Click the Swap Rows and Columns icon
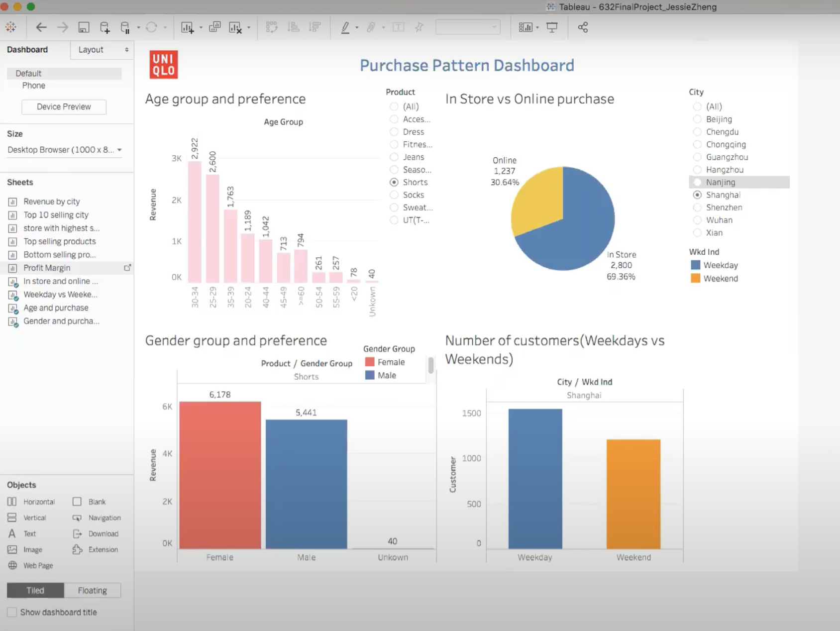Viewport: 840px width, 631px height. [271, 27]
